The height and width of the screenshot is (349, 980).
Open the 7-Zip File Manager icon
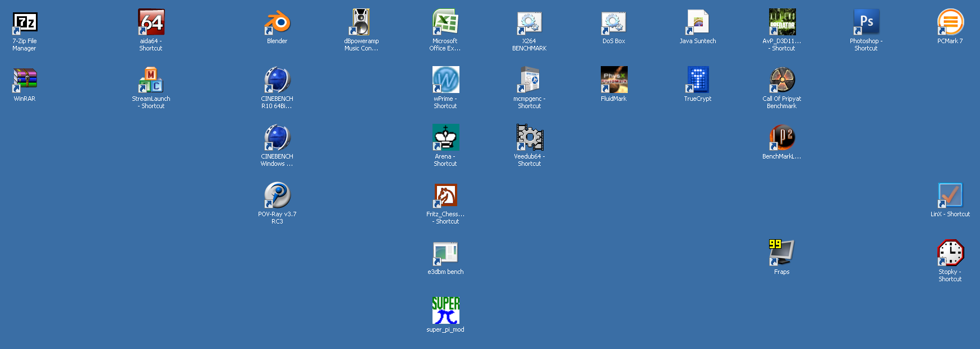tap(25, 22)
